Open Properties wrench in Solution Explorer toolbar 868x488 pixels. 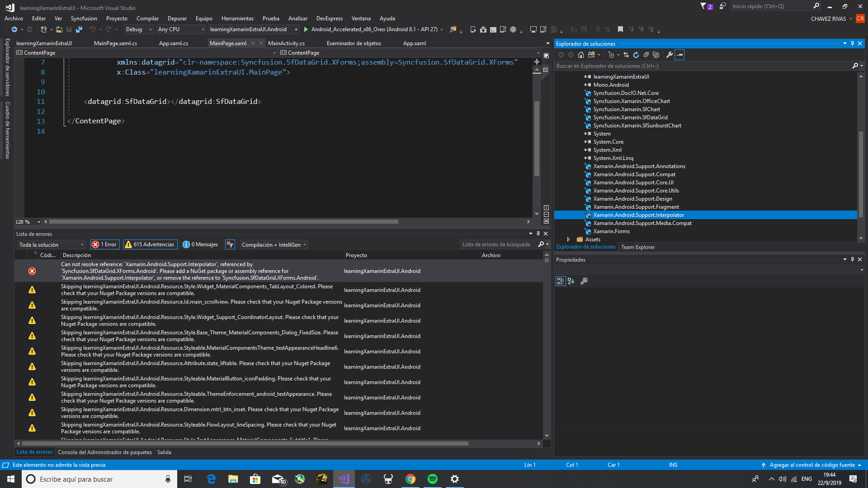click(670, 55)
